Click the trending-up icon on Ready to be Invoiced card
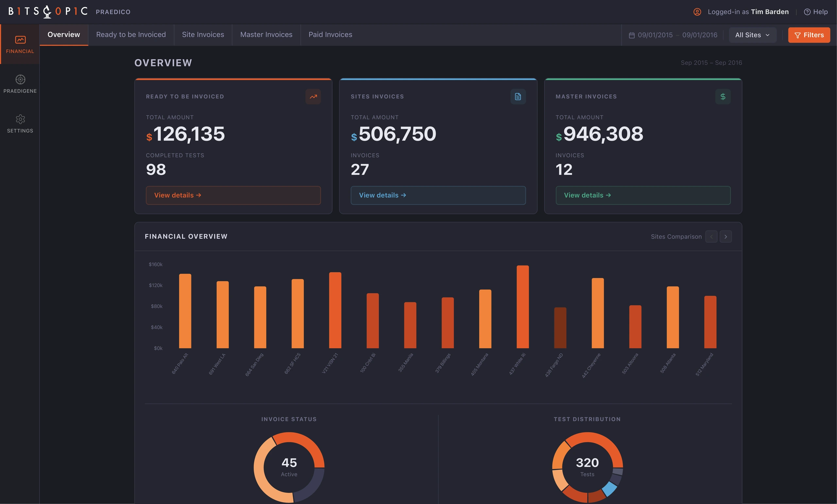Viewport: 837px width, 504px height. point(313,96)
